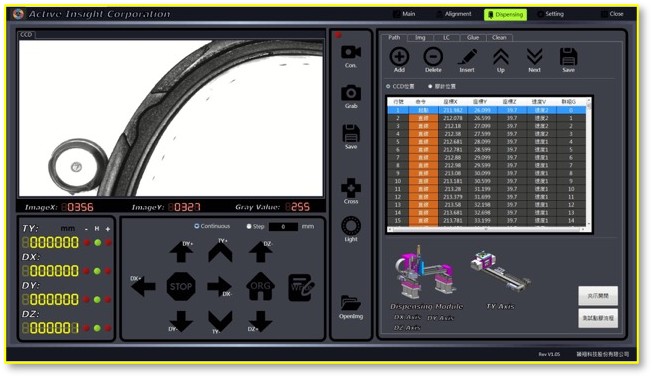Select path table row 5

coord(487,142)
